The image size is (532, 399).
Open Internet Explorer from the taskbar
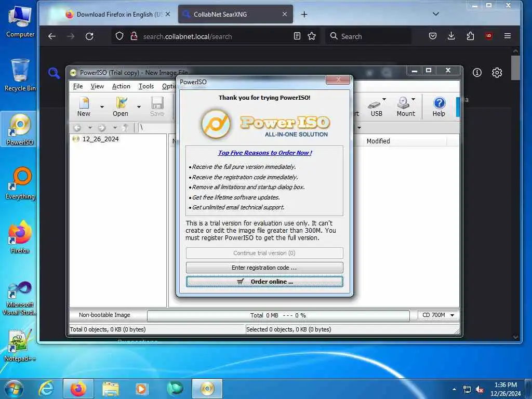[x=46, y=389]
